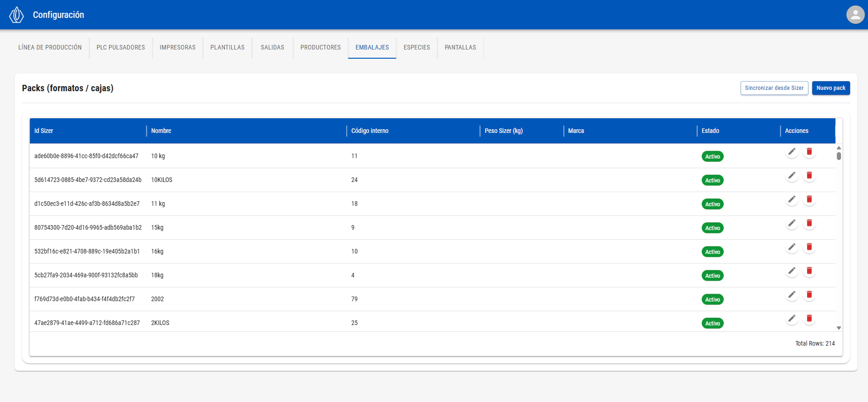Open the PLC Pulsadores tab
This screenshot has width=868, height=402.
click(x=121, y=48)
